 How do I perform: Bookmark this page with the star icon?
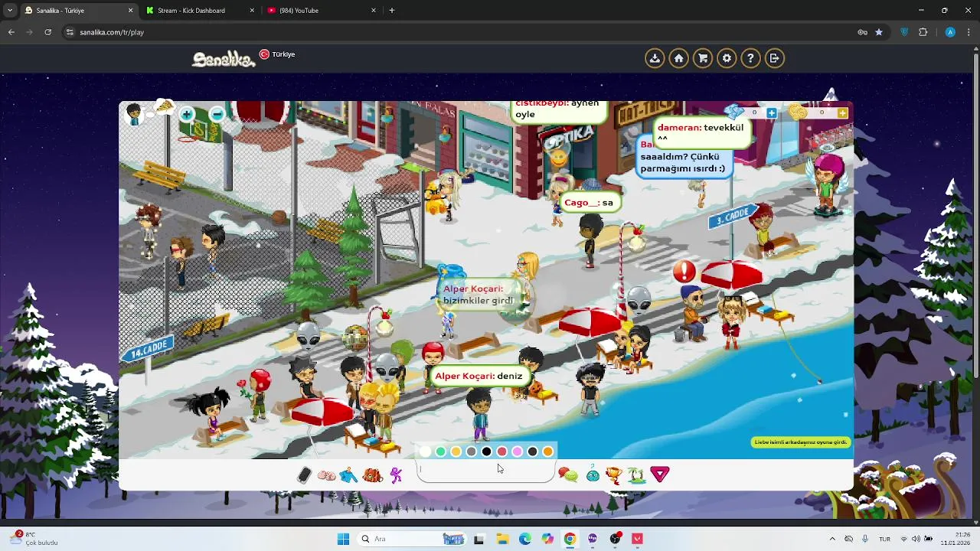click(x=879, y=32)
